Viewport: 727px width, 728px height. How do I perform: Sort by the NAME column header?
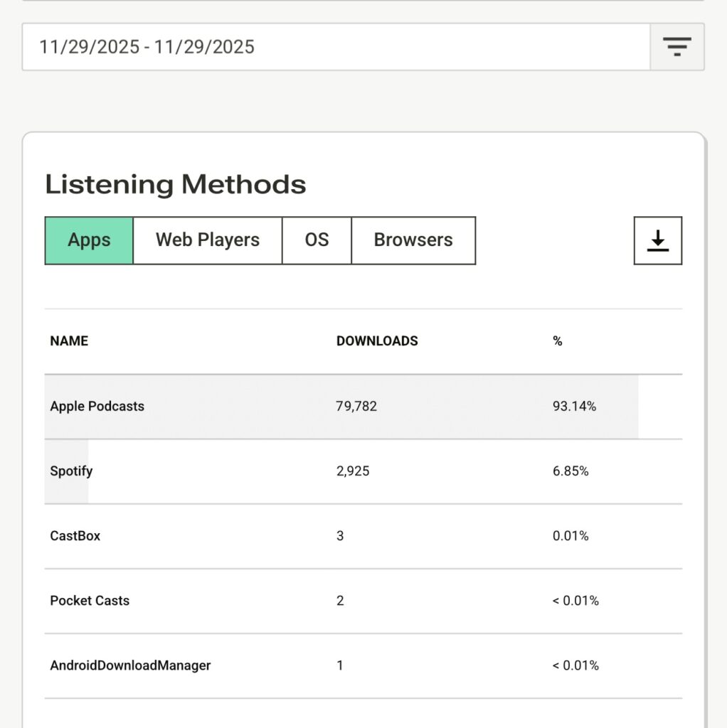tap(69, 341)
